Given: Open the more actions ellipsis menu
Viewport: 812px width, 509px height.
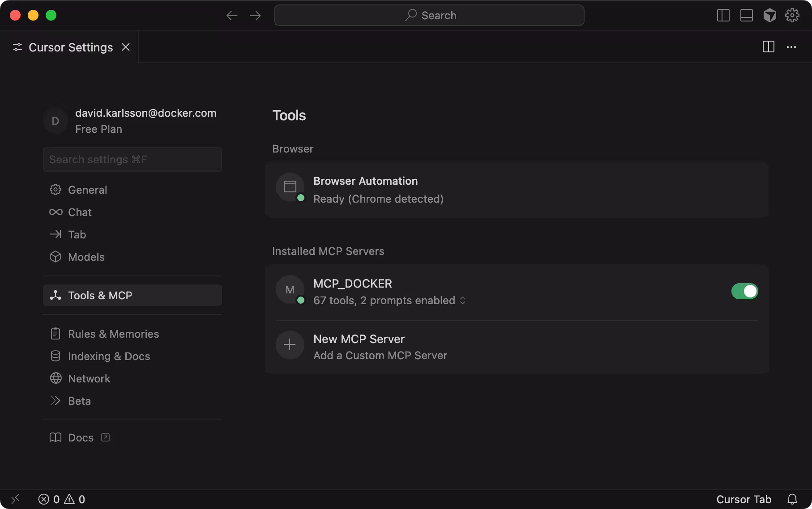Looking at the screenshot, I should 791,47.
